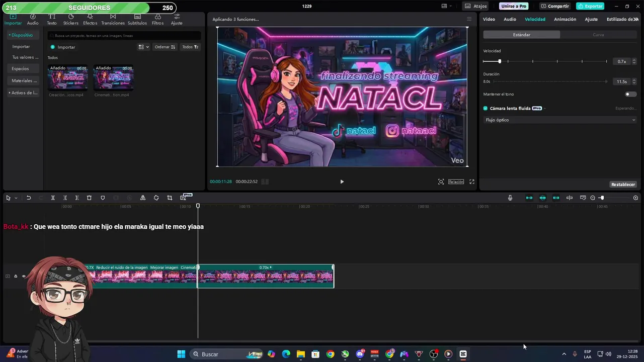
Task: Click the Split clip tool icon
Action: click(53, 198)
